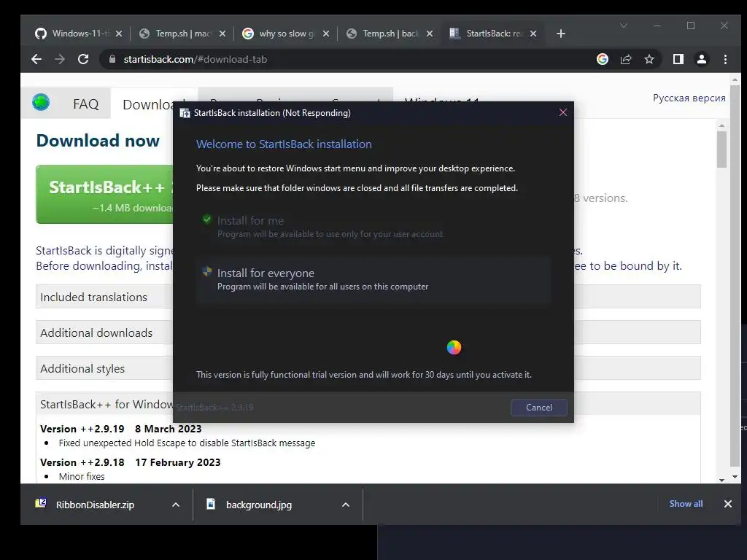Cancel the StartIsBack installation
Screen dimensions: 747x560
click(539, 407)
